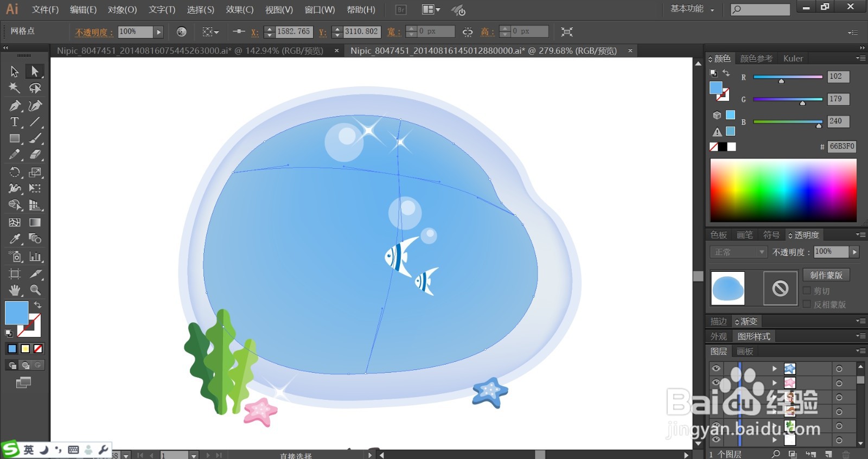Select the Lasso tool
868x459 pixels.
click(35, 88)
